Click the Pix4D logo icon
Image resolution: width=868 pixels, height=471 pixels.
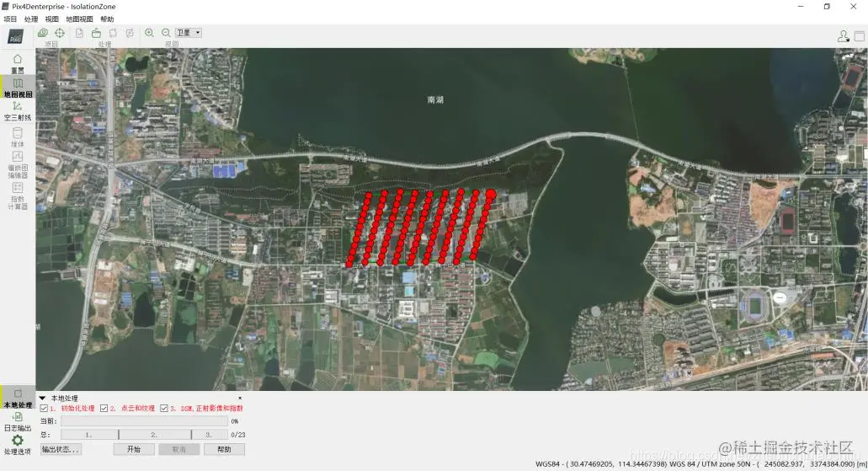[x=16, y=37]
